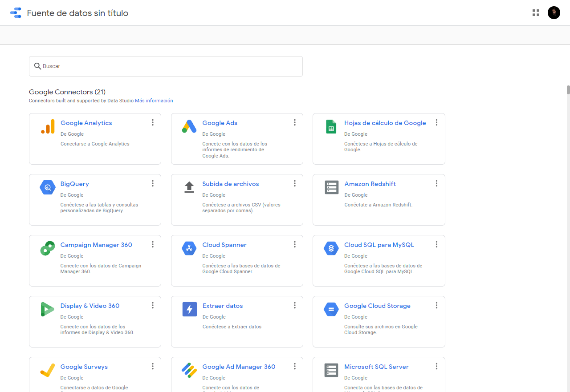The width and height of the screenshot is (570, 392).
Task: Select the Subida de archivos title
Action: [231, 184]
